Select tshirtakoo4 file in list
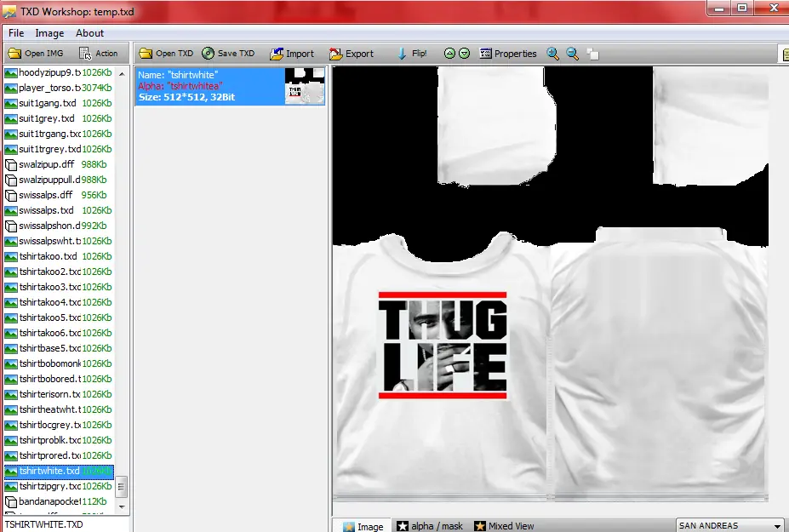Image resolution: width=789 pixels, height=532 pixels. (59, 302)
